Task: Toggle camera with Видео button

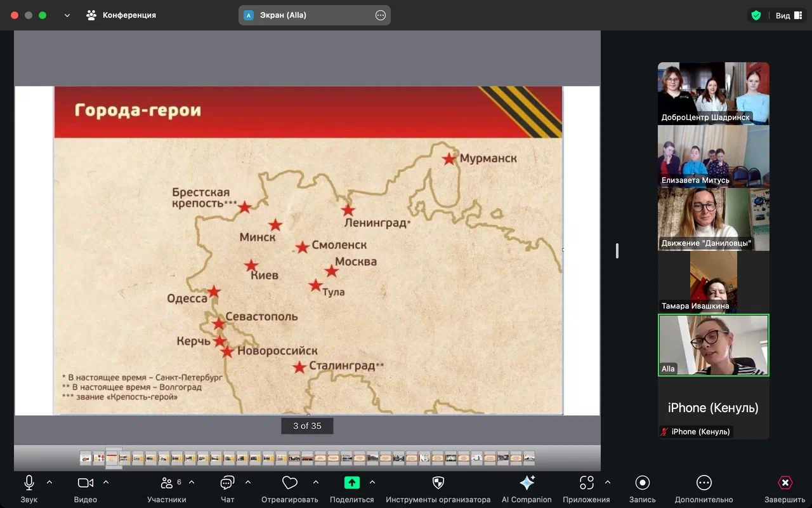Action: tap(85, 483)
